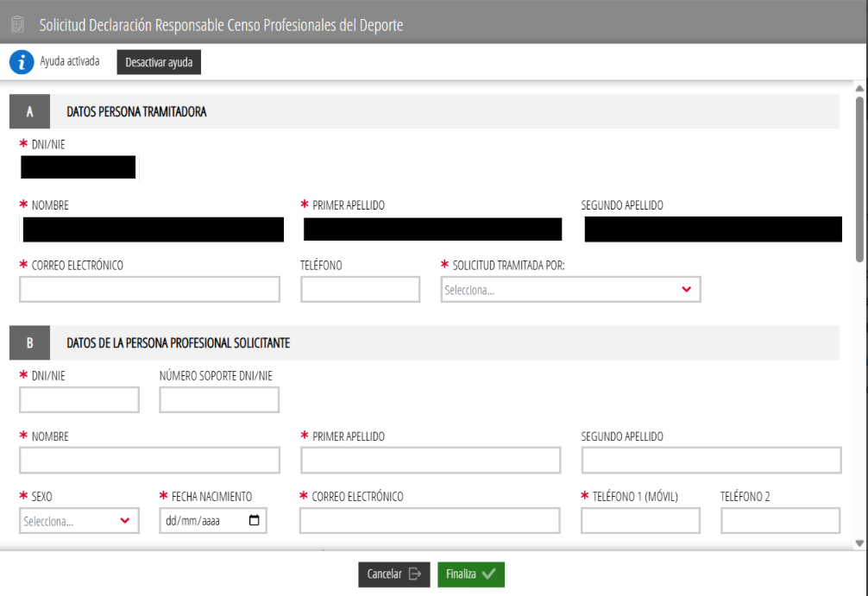868x596 pixels.
Task: Click the Número soporte DNI/NIE field
Action: click(219, 400)
